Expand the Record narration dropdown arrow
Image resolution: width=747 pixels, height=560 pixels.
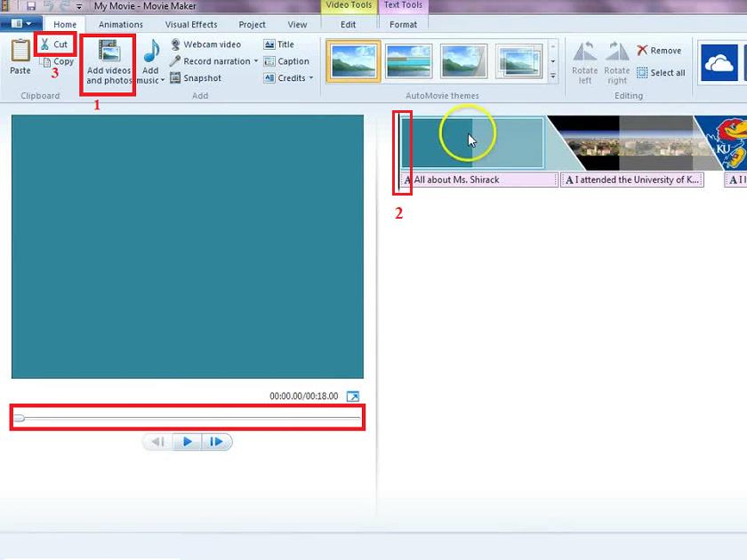tap(256, 61)
